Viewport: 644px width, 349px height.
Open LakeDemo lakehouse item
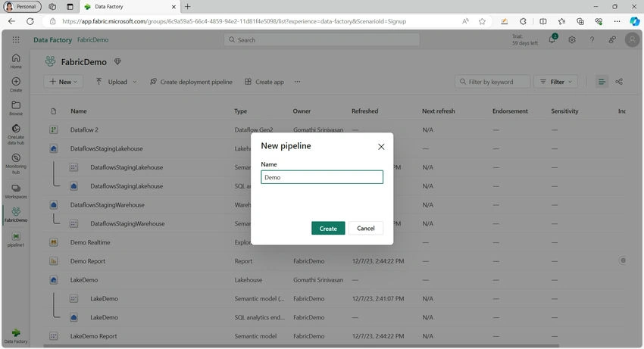(84, 280)
